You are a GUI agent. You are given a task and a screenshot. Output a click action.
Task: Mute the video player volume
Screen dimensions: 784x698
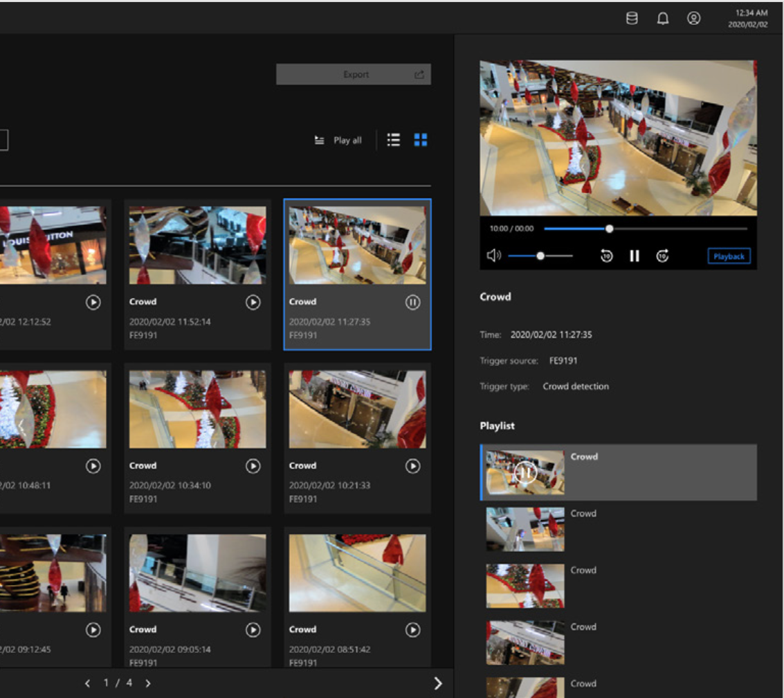(493, 256)
